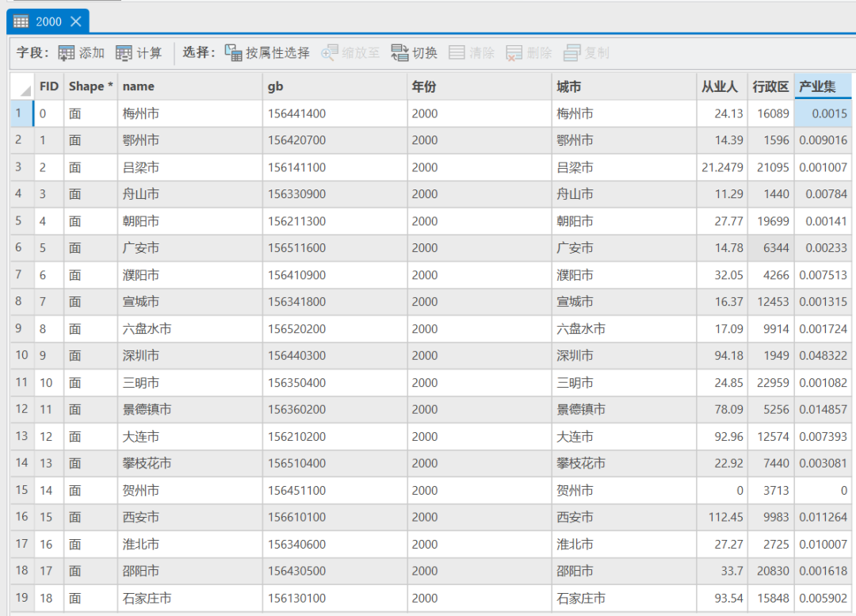Image resolution: width=856 pixels, height=616 pixels.
Task: Click the value 94.18 in 深圳市 row
Action: pos(722,355)
